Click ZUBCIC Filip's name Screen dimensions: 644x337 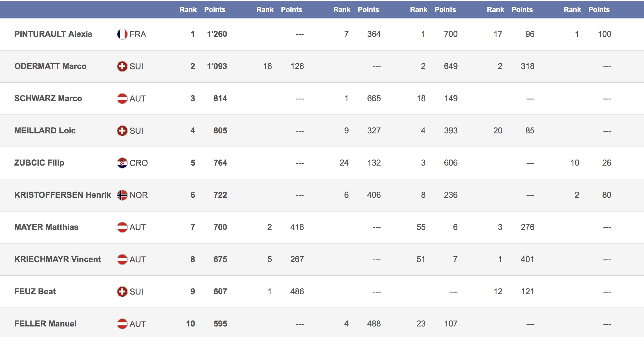coord(39,163)
